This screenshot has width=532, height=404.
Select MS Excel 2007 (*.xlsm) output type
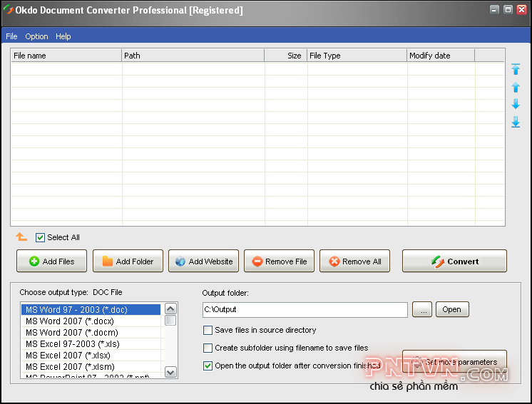point(91,367)
